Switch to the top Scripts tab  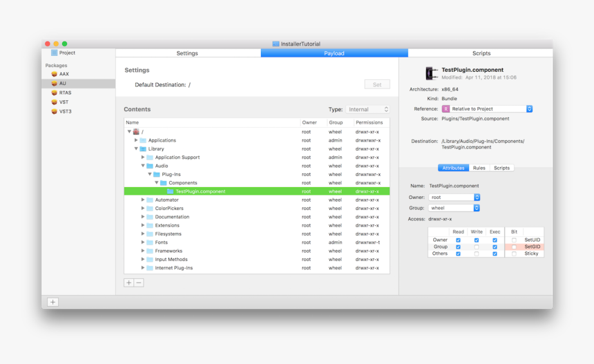[x=481, y=53]
